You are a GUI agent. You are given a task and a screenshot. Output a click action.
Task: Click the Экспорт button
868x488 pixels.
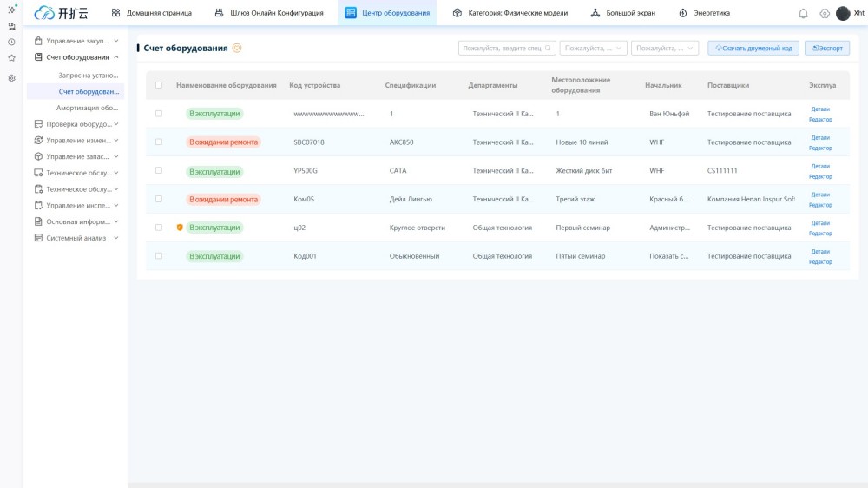tap(826, 49)
